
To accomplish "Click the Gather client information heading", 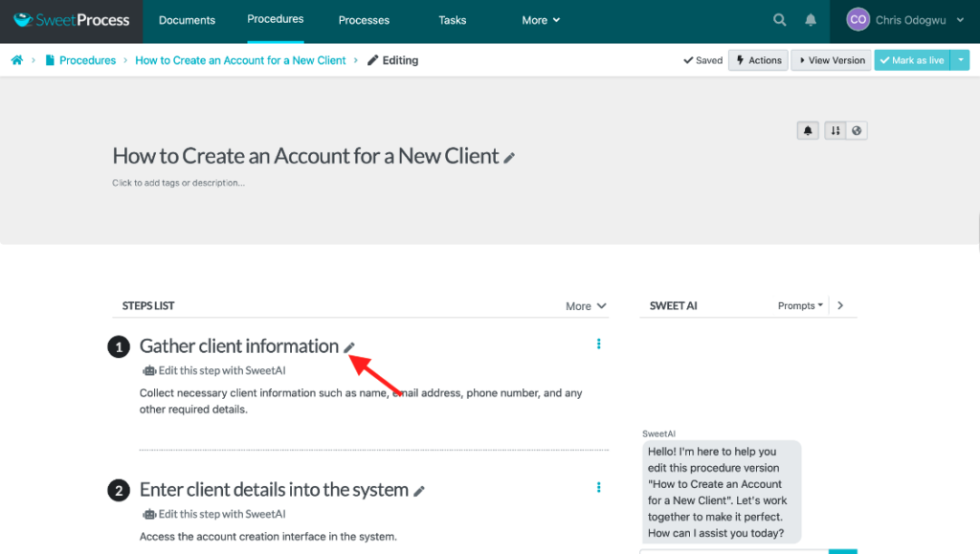I will 238,346.
